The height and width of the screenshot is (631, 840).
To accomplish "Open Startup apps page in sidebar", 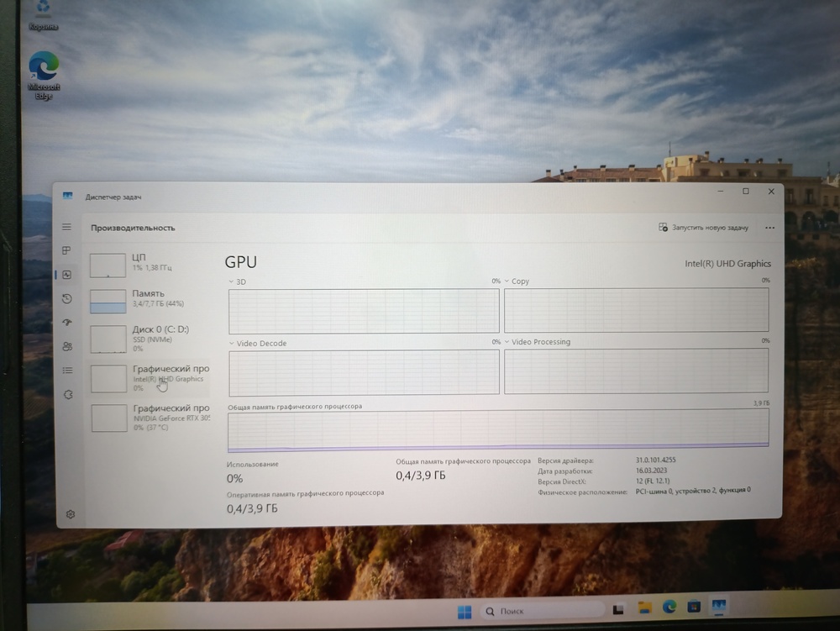I will (x=67, y=323).
